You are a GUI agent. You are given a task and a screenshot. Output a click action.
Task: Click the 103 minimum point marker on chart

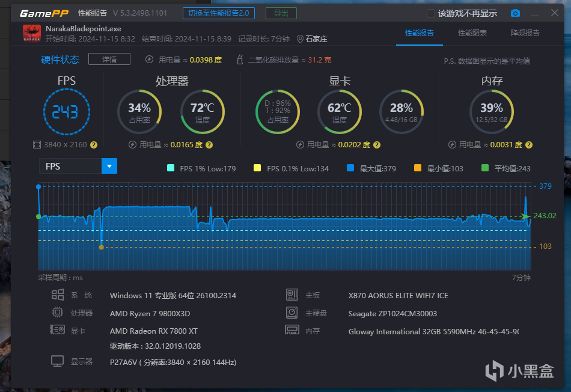pyautogui.click(x=101, y=247)
